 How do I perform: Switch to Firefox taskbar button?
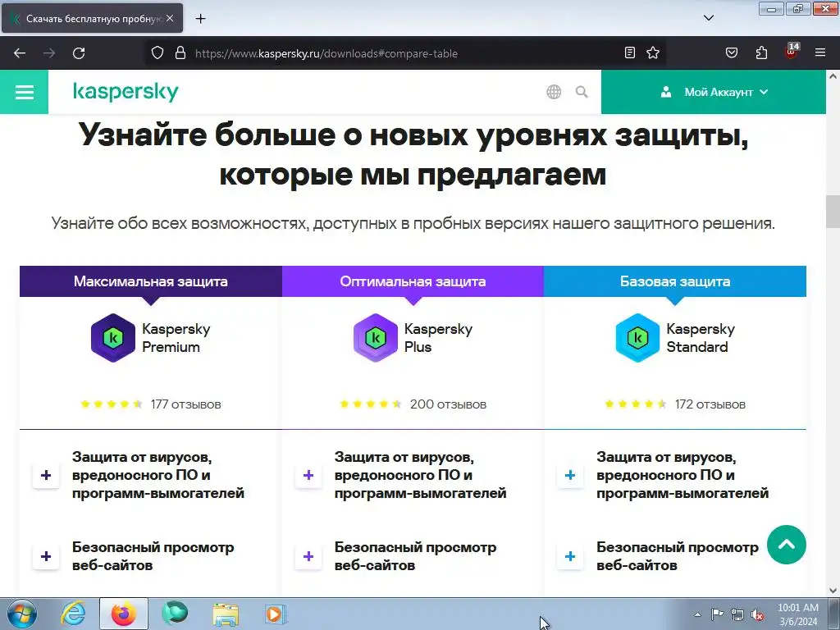click(124, 614)
